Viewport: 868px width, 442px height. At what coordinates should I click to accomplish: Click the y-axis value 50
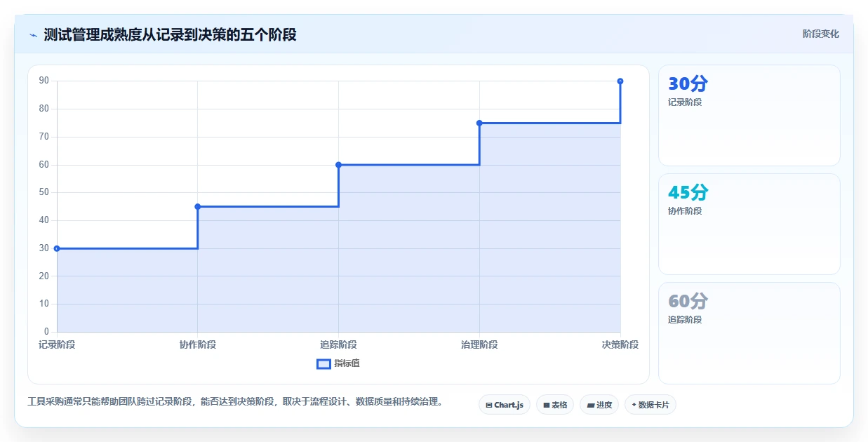44,192
